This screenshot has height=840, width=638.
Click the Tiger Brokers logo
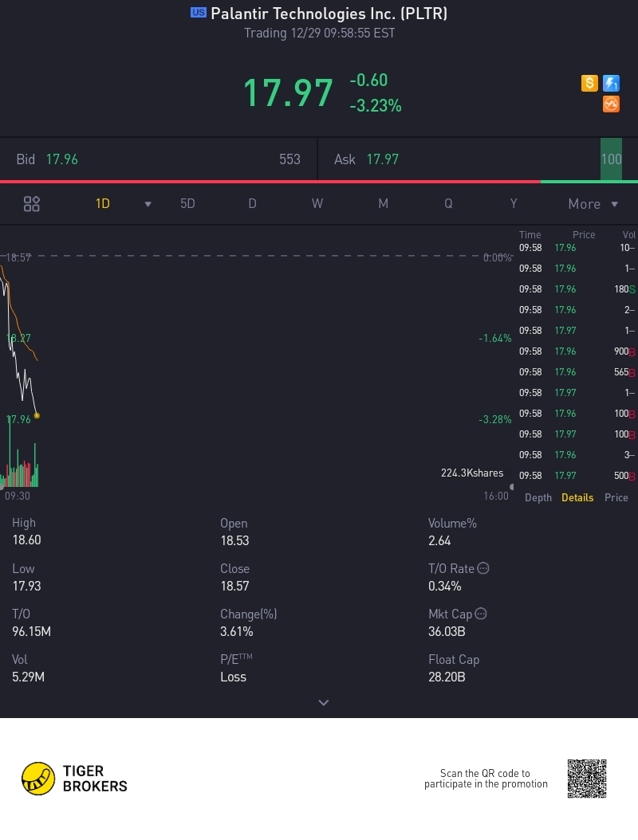click(x=74, y=779)
